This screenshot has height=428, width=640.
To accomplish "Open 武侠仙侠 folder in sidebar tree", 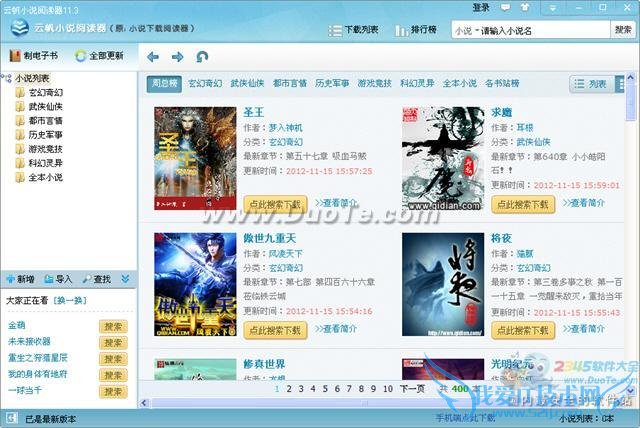I will [39, 107].
